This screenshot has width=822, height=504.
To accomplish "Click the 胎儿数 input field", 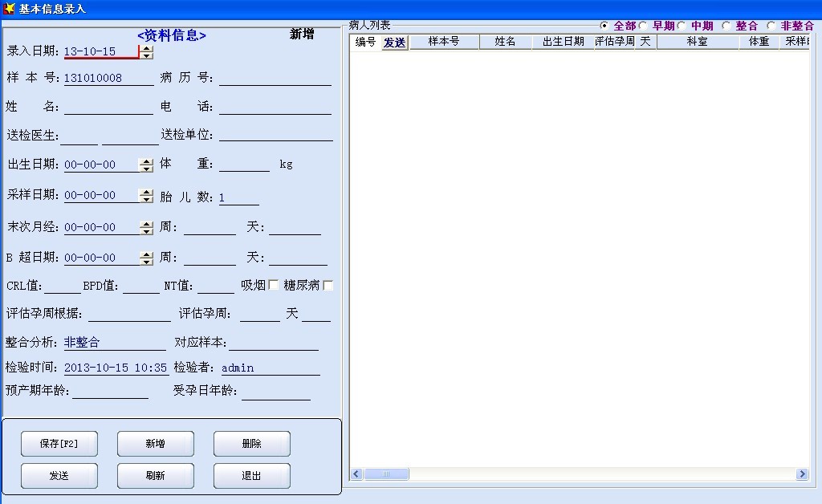I will pos(239,197).
